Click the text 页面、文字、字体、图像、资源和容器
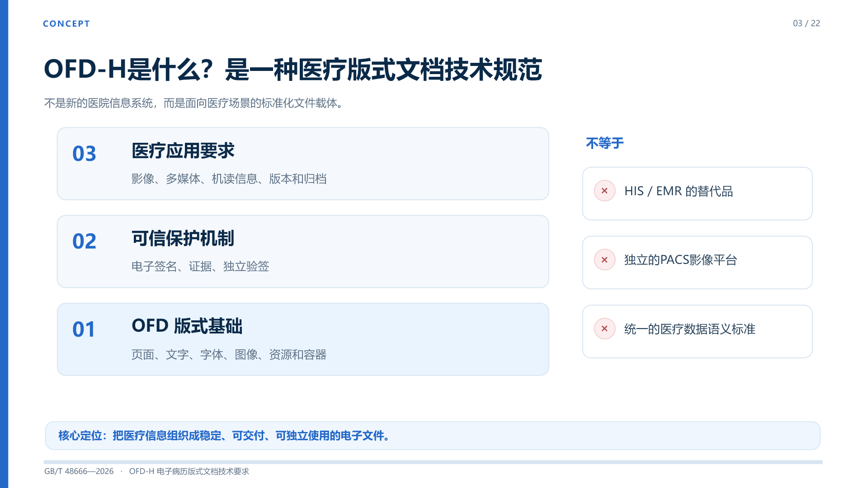868x488 pixels. 229,355
